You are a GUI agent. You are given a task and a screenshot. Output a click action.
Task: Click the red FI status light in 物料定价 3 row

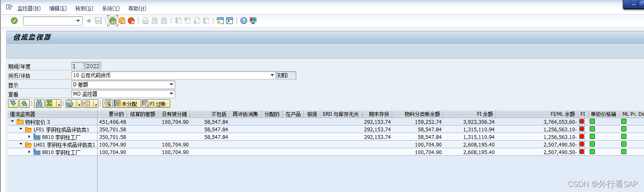point(582,121)
